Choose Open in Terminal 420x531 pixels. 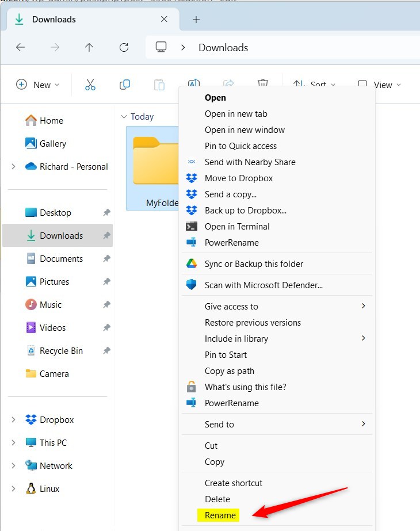point(237,227)
